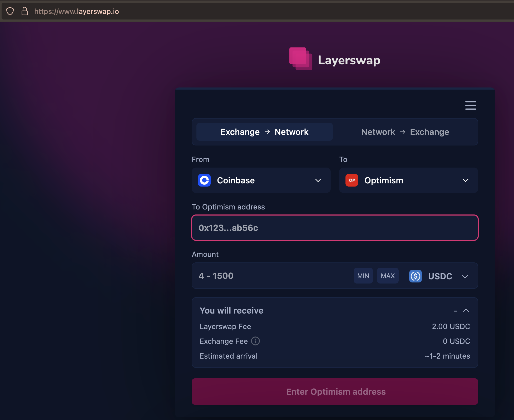
Task: Click the Exchange Fee info icon
Action: tap(255, 341)
